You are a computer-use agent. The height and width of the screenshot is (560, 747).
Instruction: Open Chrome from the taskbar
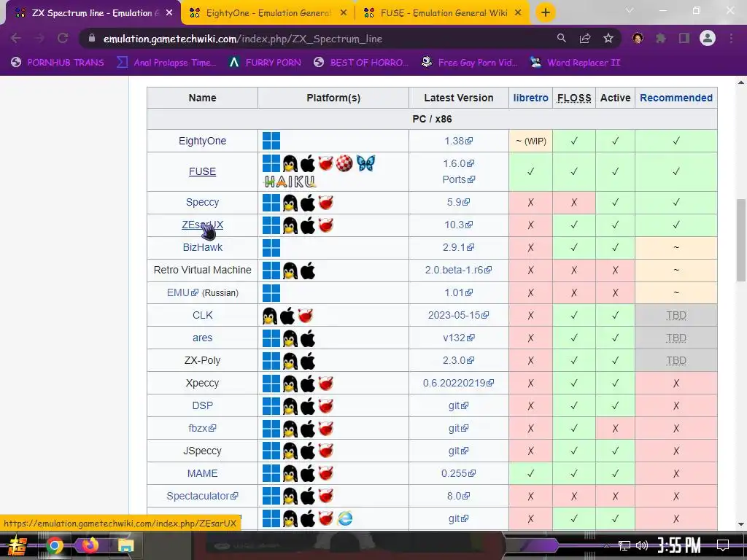coord(54,545)
